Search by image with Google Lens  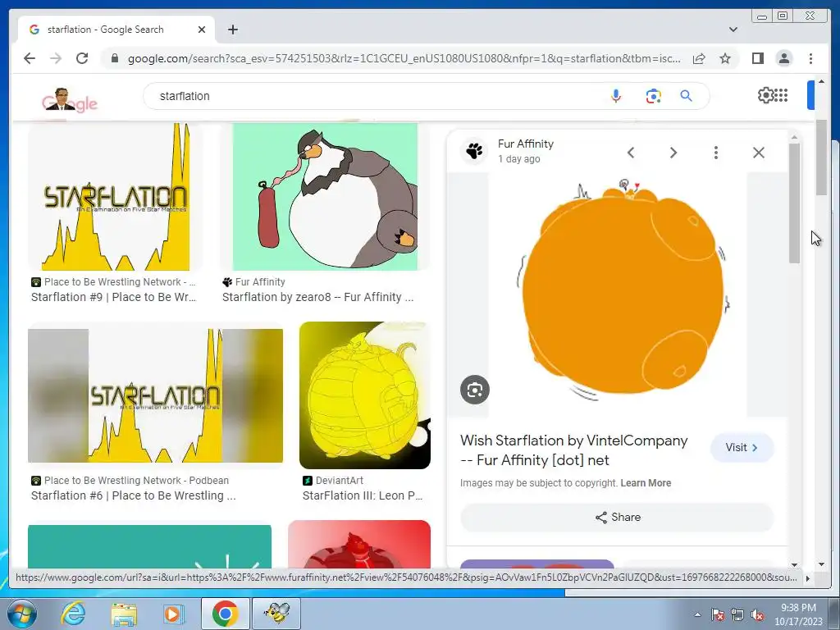(653, 96)
